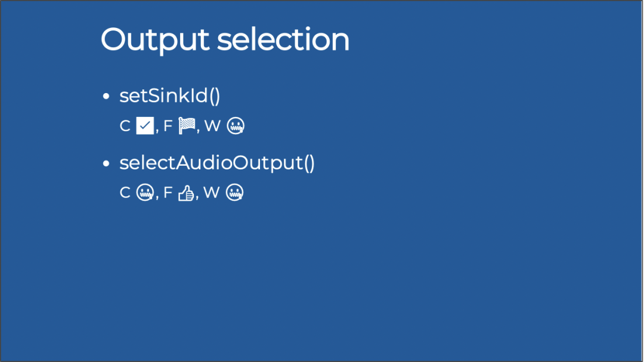Image resolution: width=644 pixels, height=362 pixels.
Task: Click the zipper-mouth face in the setSinkId row
Action: (x=236, y=126)
